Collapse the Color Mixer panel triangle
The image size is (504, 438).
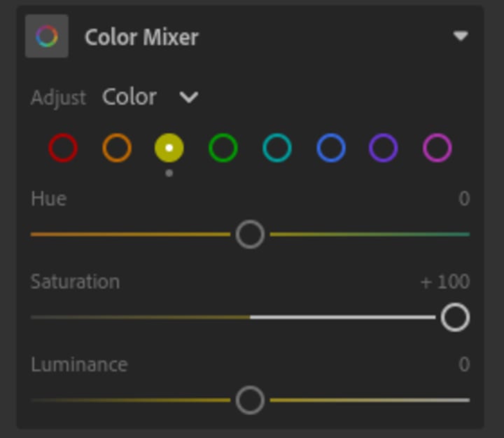(x=460, y=36)
